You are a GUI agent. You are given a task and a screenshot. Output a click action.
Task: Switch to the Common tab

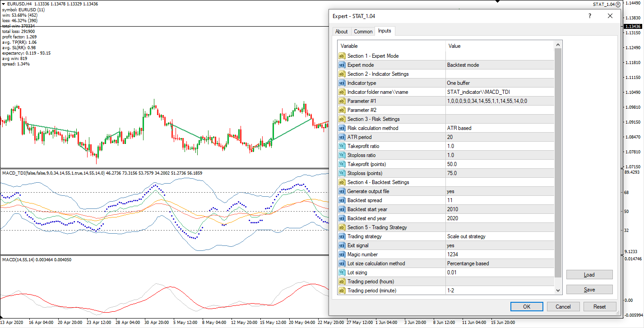click(363, 32)
